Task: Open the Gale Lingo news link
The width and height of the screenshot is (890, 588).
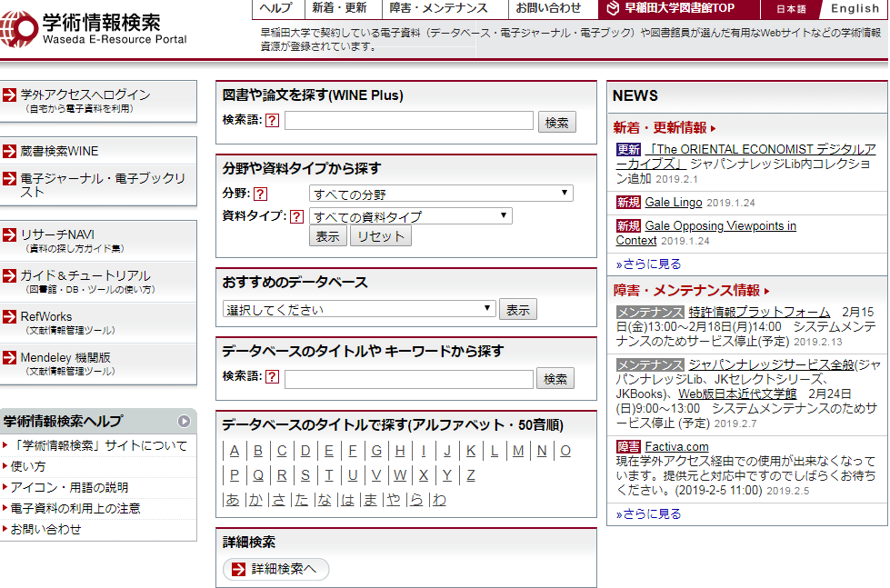Action: (x=673, y=202)
